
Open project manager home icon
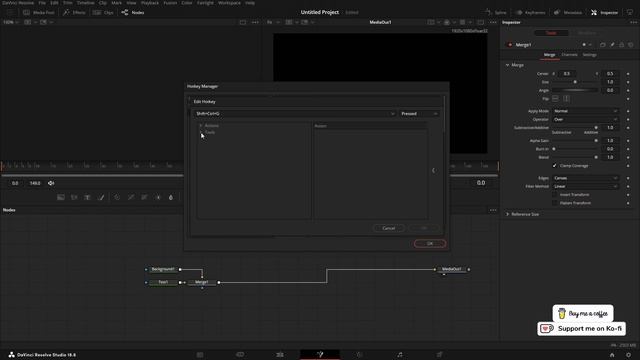pos(612,355)
